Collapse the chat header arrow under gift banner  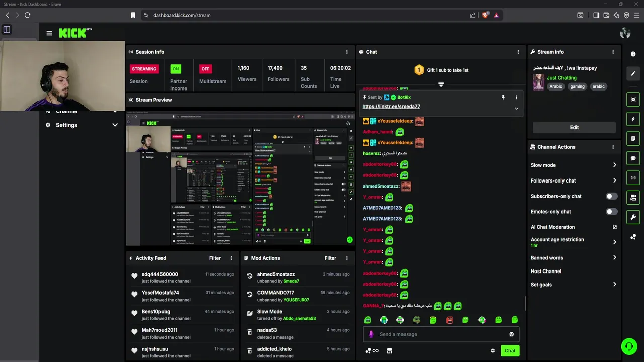click(441, 84)
